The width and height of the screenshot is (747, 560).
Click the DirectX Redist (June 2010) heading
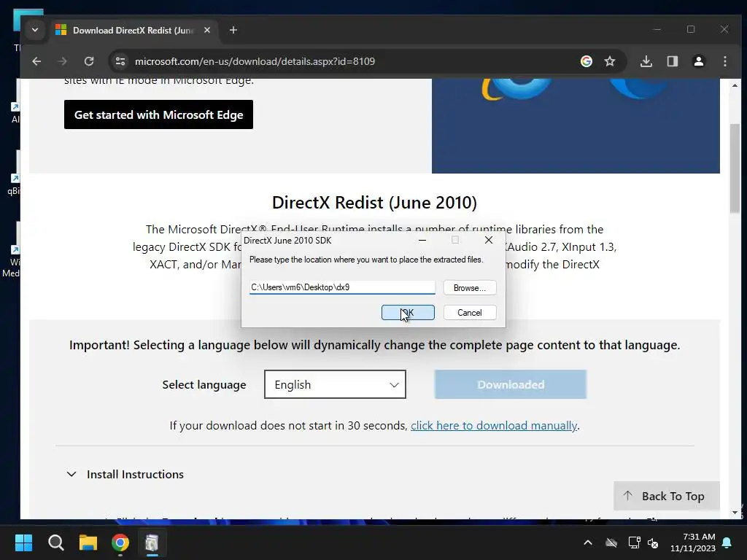[374, 203]
